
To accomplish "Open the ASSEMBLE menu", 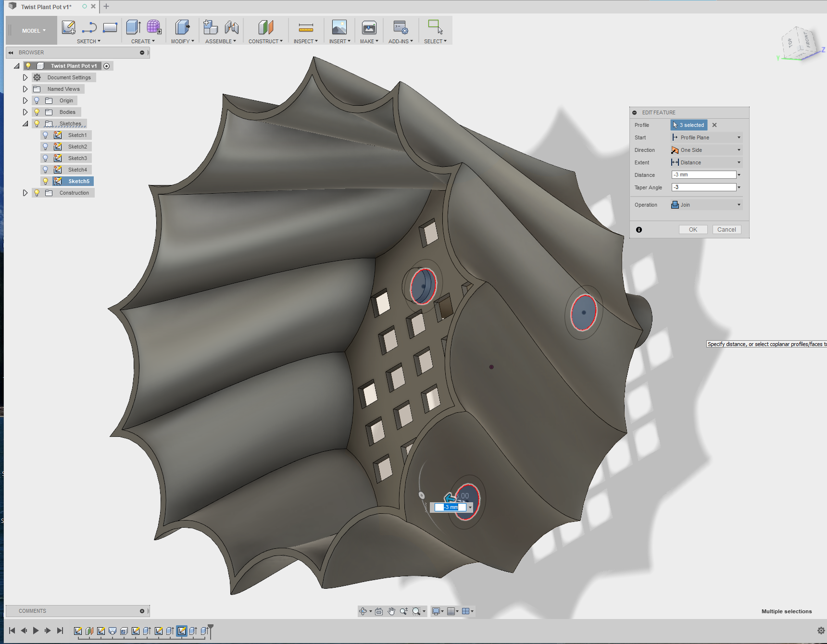I will click(x=221, y=41).
